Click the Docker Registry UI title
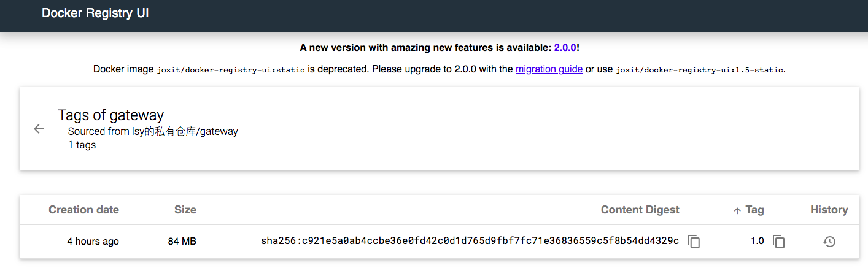 click(x=95, y=13)
